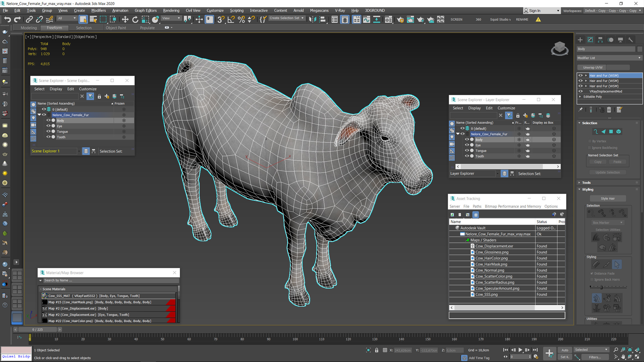Click the Play Animation button
Viewport: 644px width, 362px height.
520,350
